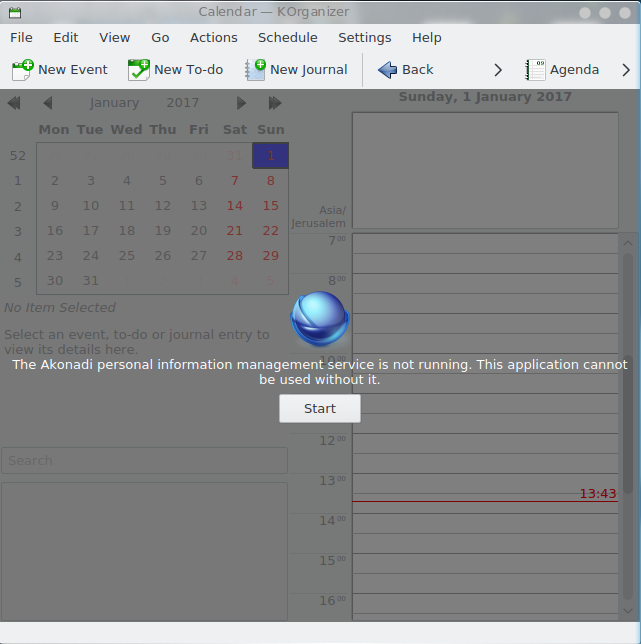Open the Settings menu
641x644 pixels.
(x=365, y=37)
